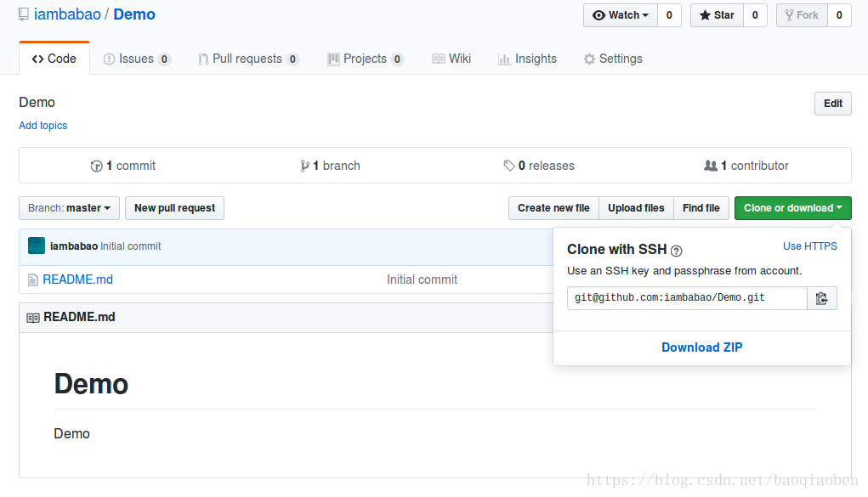This screenshot has height=497, width=868.
Task: Open the Pull requests tab
Action: click(249, 59)
